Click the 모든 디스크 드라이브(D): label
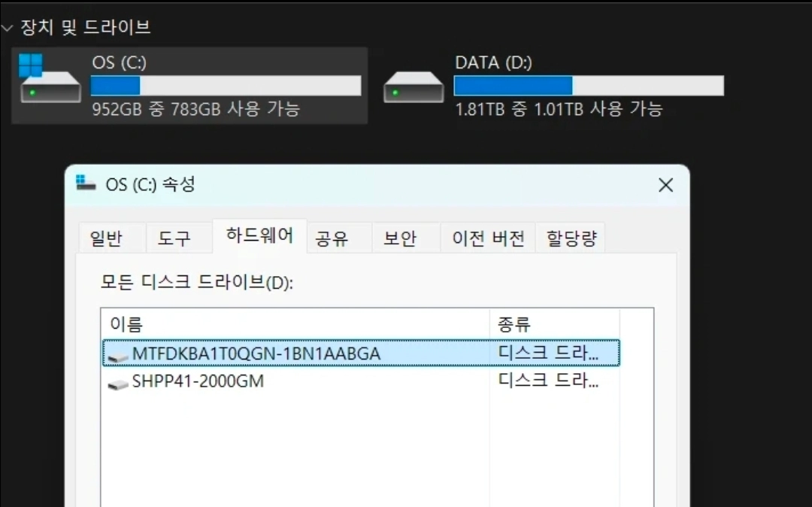Screen dimensions: 812x507 tap(197, 283)
